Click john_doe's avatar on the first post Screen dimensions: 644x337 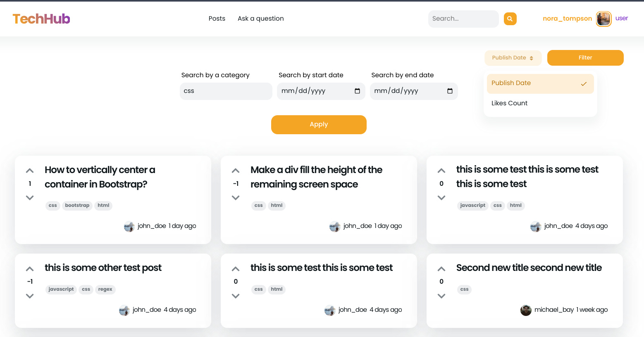[129, 226]
